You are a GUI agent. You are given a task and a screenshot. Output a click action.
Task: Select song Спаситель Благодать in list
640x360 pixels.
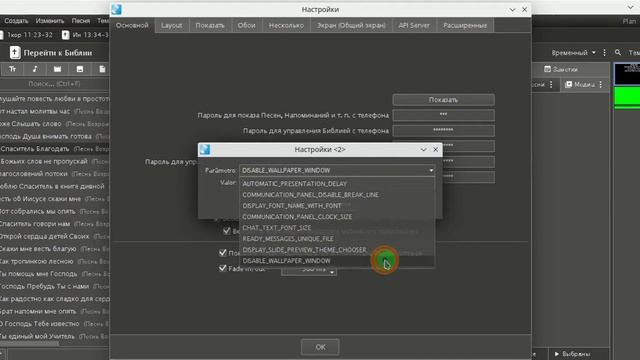[x=55, y=149]
